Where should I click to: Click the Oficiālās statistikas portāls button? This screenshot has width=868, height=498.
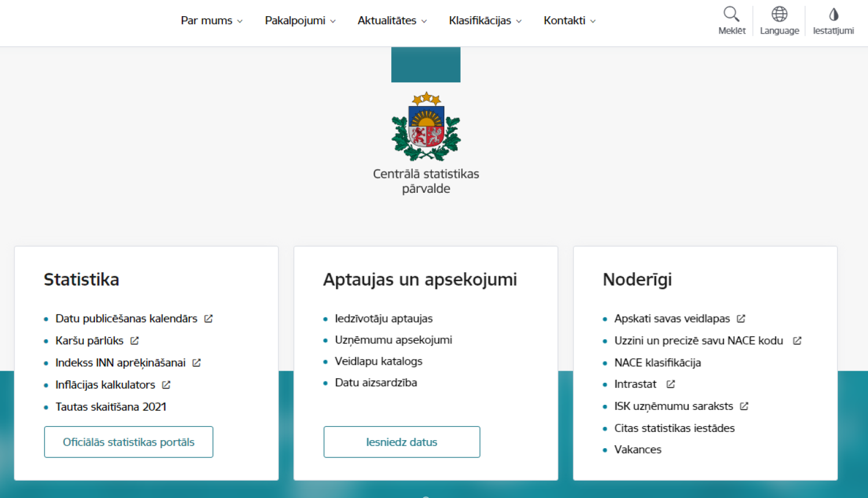click(128, 442)
